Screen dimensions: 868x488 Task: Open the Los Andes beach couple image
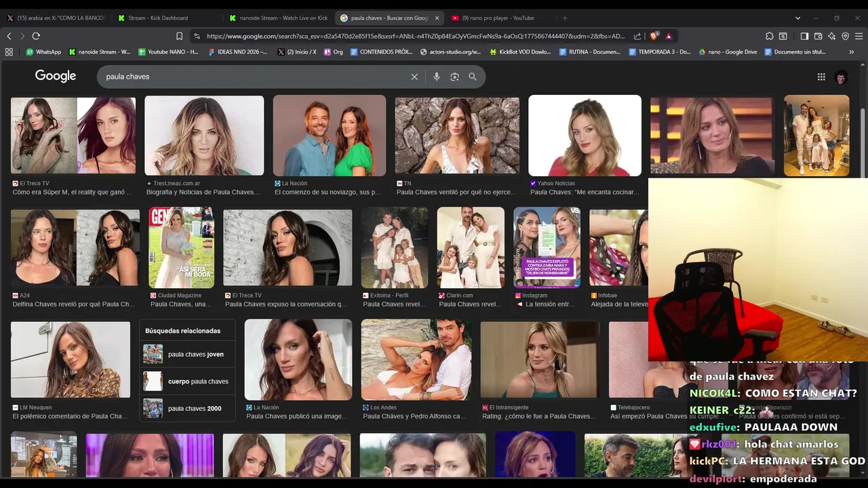click(x=416, y=359)
